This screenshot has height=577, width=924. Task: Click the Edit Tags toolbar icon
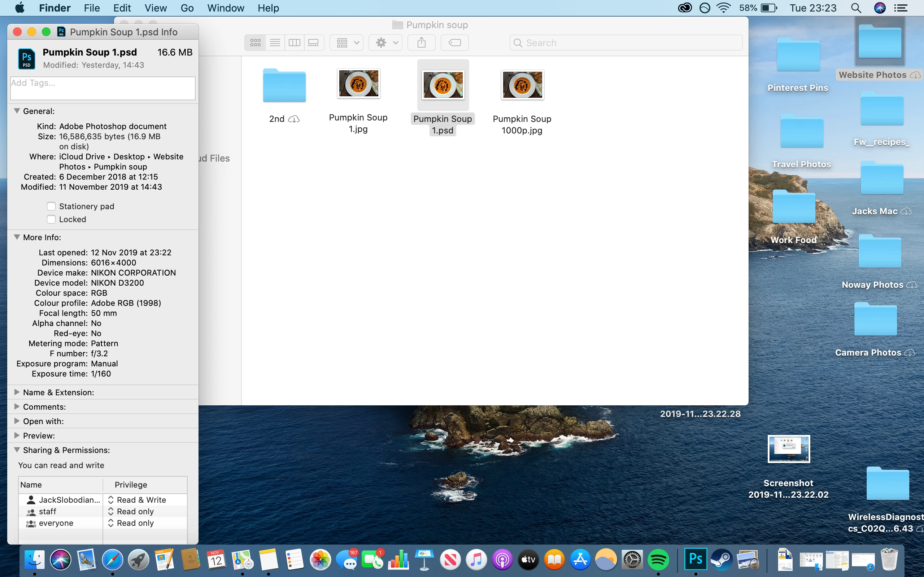(x=454, y=42)
